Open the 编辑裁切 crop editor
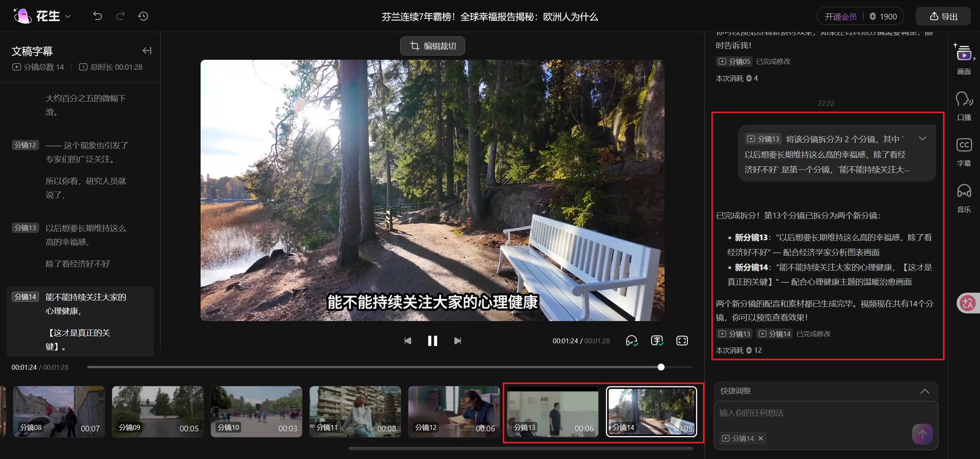This screenshot has height=459, width=980. 432,46
